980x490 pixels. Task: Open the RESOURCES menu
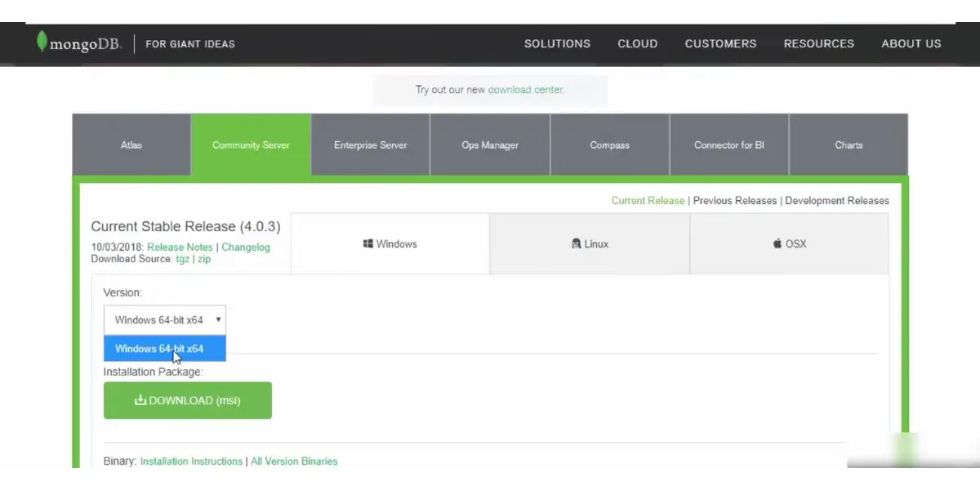[819, 44]
